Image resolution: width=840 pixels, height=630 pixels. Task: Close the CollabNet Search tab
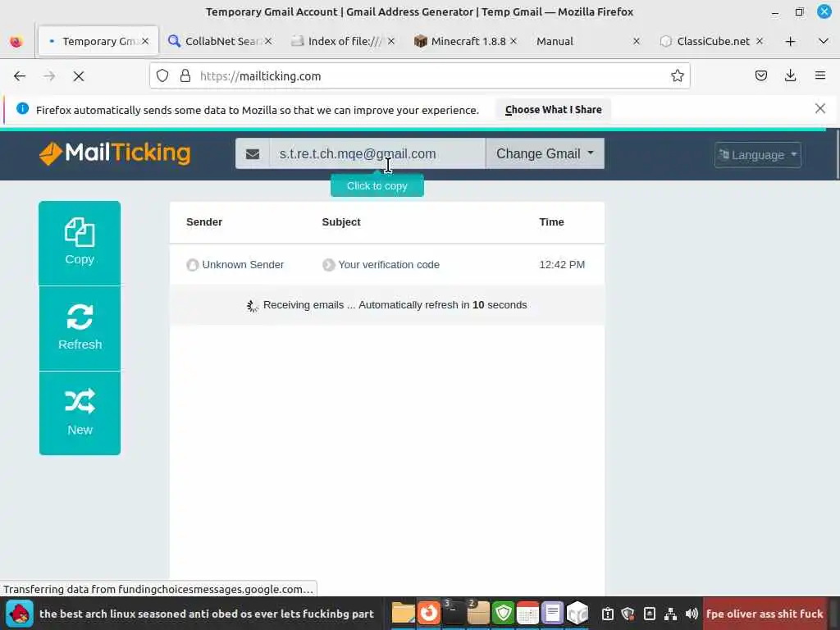point(268,41)
